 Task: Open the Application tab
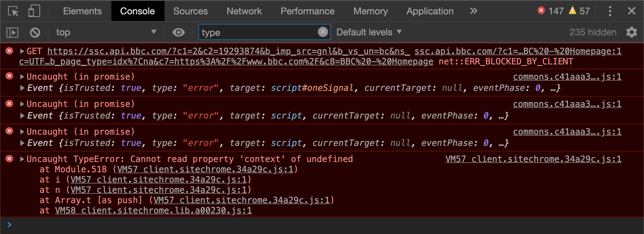click(430, 11)
